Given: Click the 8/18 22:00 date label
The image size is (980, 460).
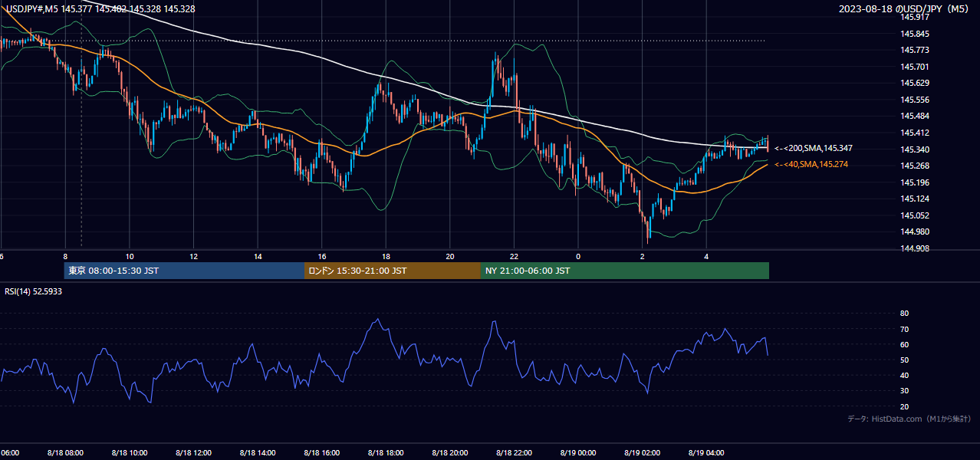Looking at the screenshot, I should [x=514, y=452].
